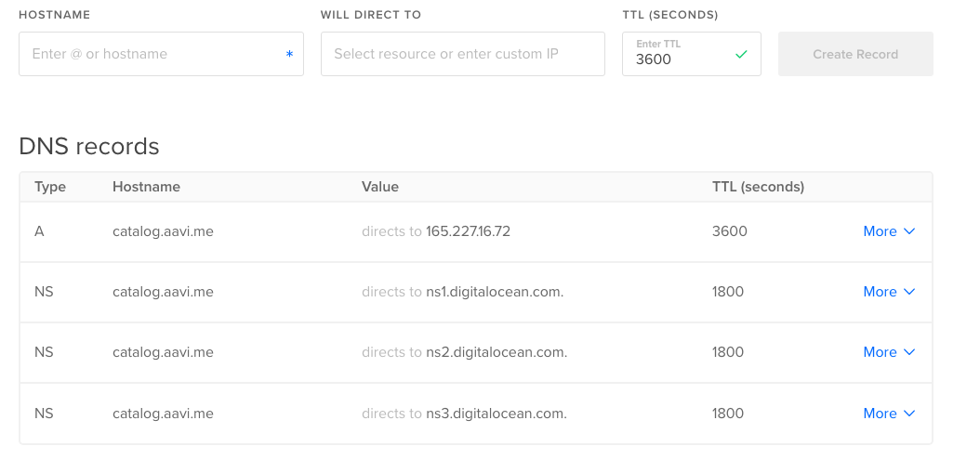Focus the Hostname input field
Image resolution: width=980 pixels, height=473 pixels.
point(161,54)
